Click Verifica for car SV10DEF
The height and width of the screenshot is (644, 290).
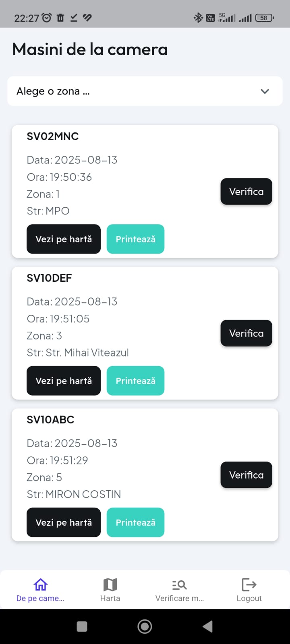click(x=246, y=333)
